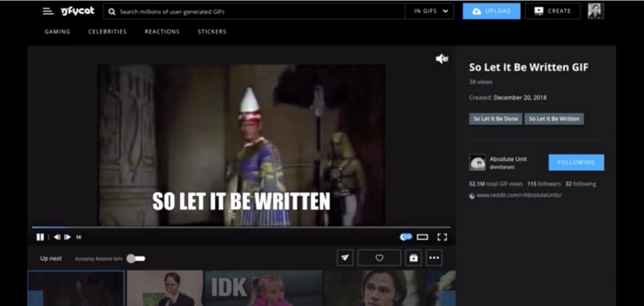The image size is (644, 306).
Task: Unfollow Absolute Unit via Following button
Action: [x=576, y=162]
